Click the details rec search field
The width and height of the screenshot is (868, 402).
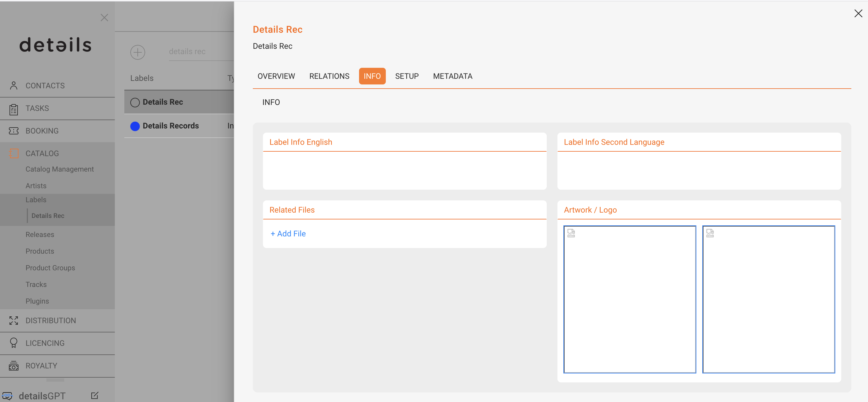click(201, 51)
